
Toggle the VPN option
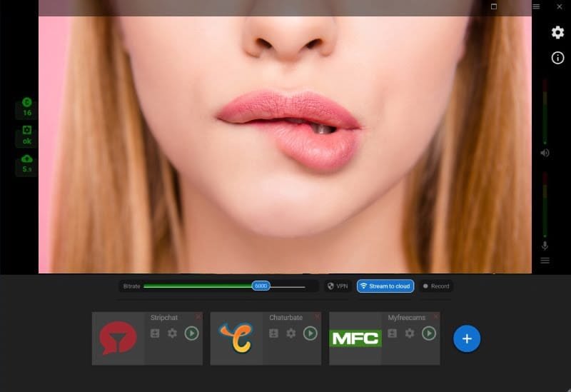[x=337, y=286]
